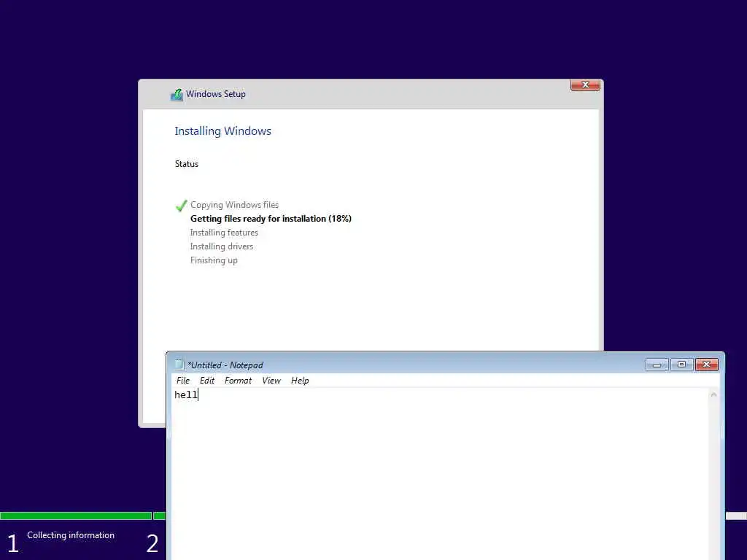The image size is (747, 560).
Task: Open the Help menu in Notepad
Action: [300, 381]
